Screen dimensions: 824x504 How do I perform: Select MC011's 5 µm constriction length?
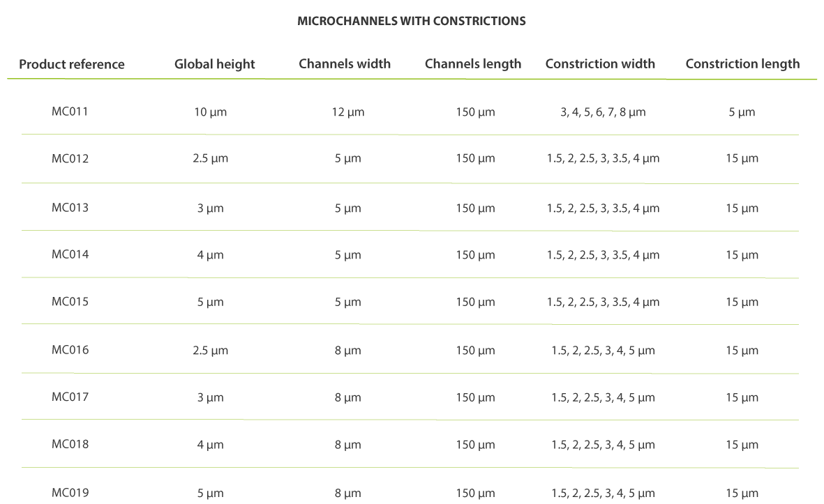click(x=742, y=112)
